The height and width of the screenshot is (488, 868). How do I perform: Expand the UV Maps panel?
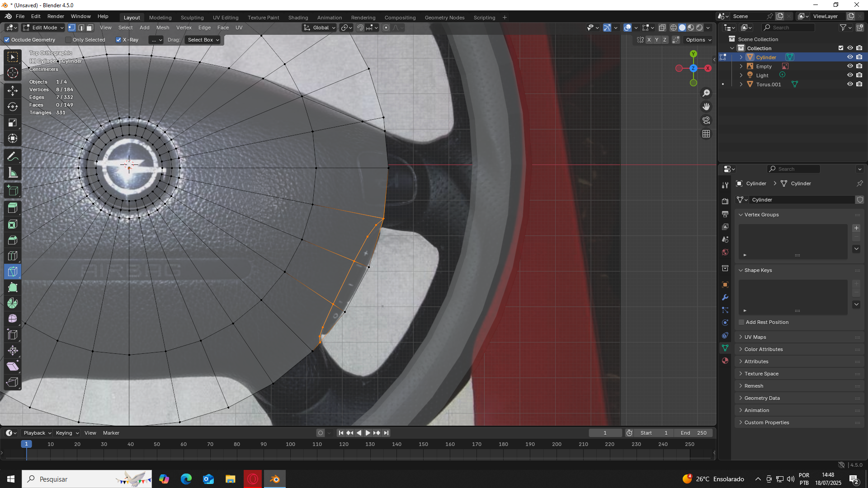point(755,337)
